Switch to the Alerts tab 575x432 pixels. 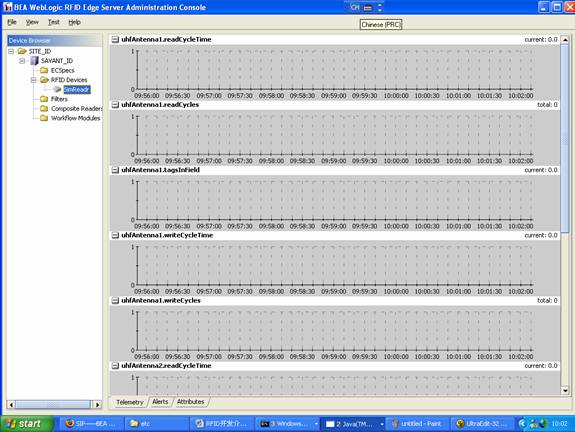(160, 402)
